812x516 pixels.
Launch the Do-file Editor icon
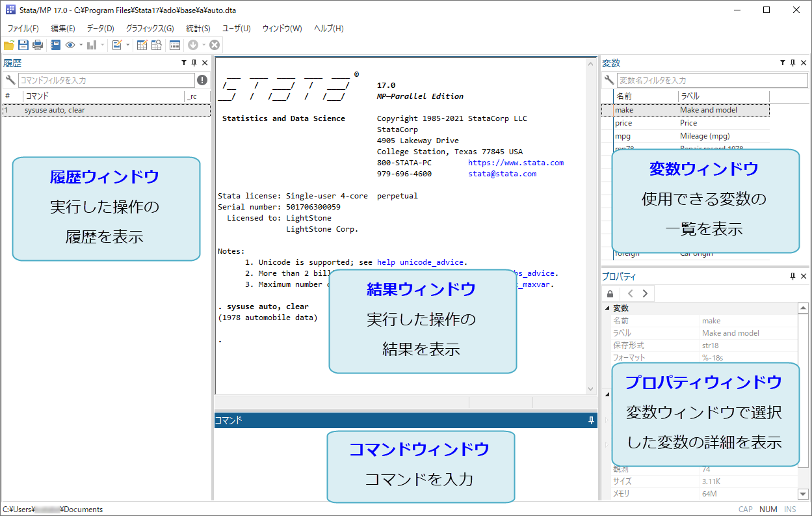(x=117, y=45)
